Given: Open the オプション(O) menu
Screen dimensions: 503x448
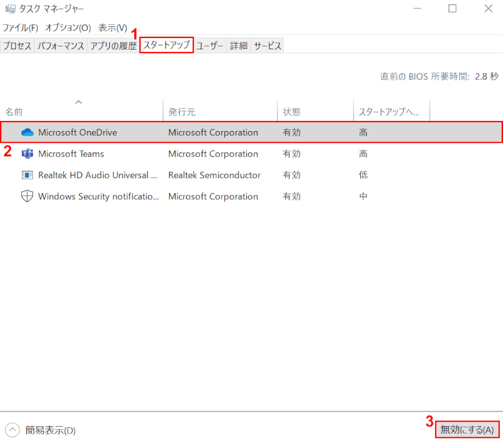Looking at the screenshot, I should click(68, 27).
